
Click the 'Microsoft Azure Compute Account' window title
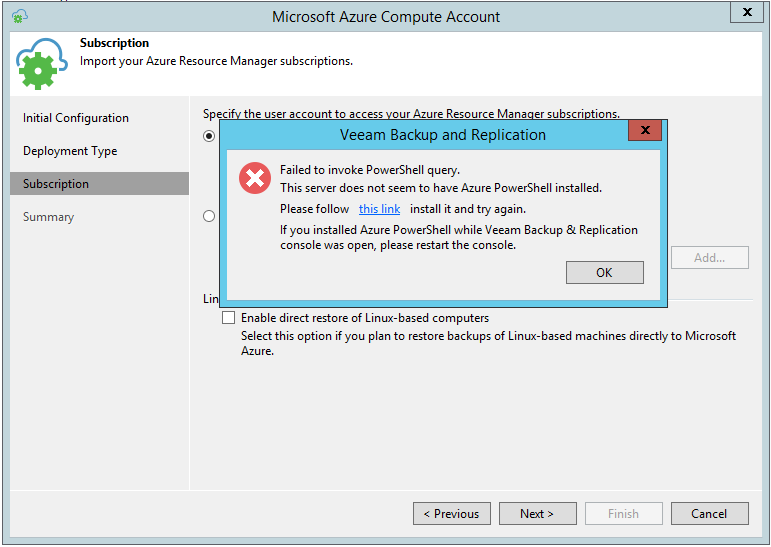click(x=386, y=17)
